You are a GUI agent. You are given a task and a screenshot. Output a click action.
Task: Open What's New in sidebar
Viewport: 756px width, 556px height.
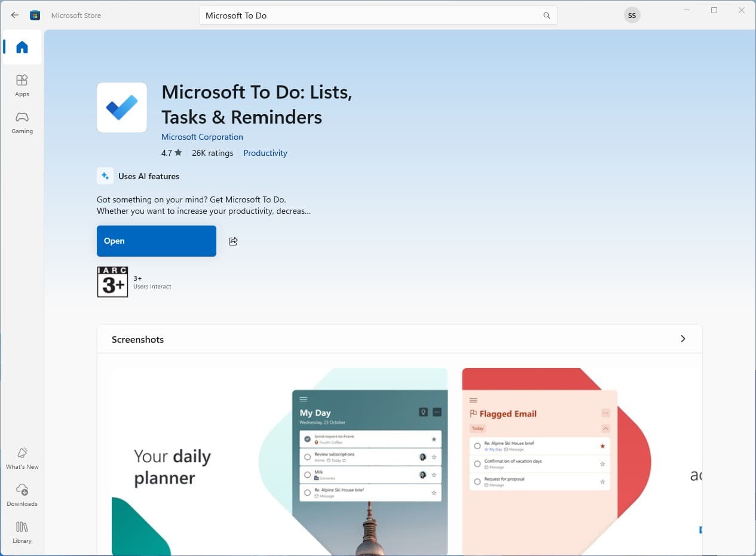22,458
